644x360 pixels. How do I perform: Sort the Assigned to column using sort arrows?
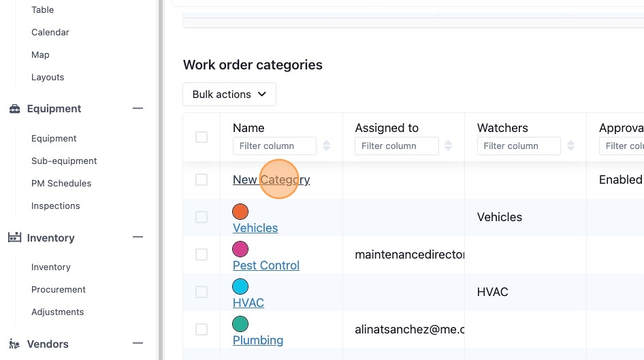(449, 146)
